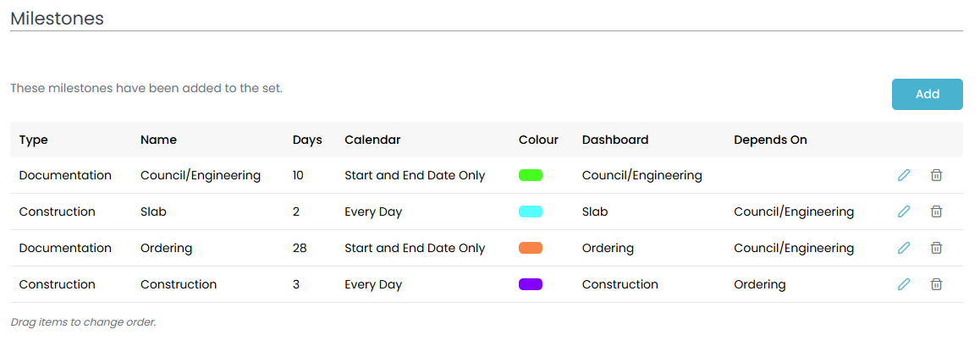Screen dimensions: 980x346
Task: Click the Calendar column header
Action: point(372,140)
